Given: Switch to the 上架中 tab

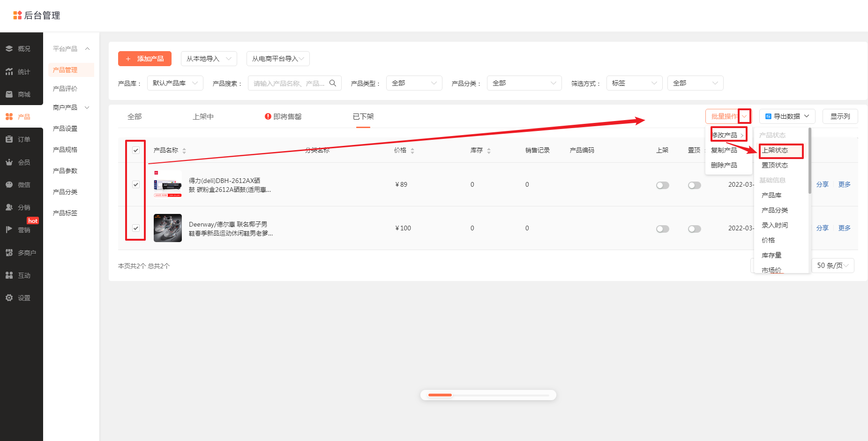Looking at the screenshot, I should pos(203,116).
